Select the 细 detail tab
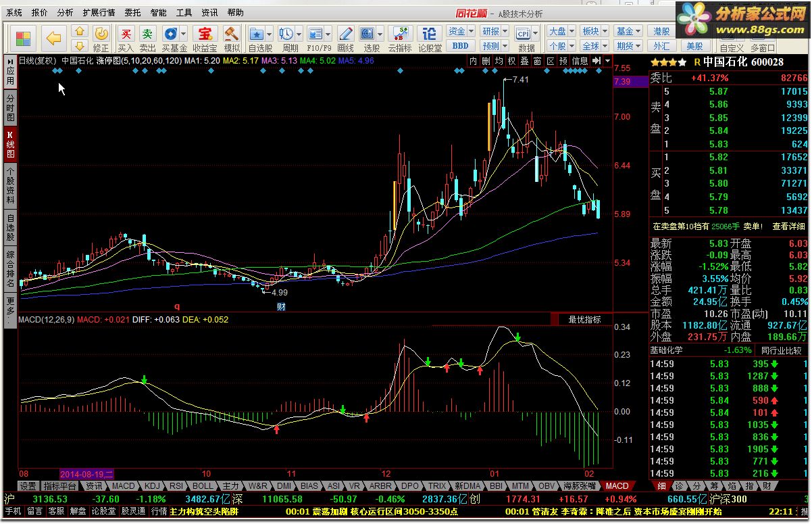This screenshot has height=524, width=812. [x=661, y=486]
